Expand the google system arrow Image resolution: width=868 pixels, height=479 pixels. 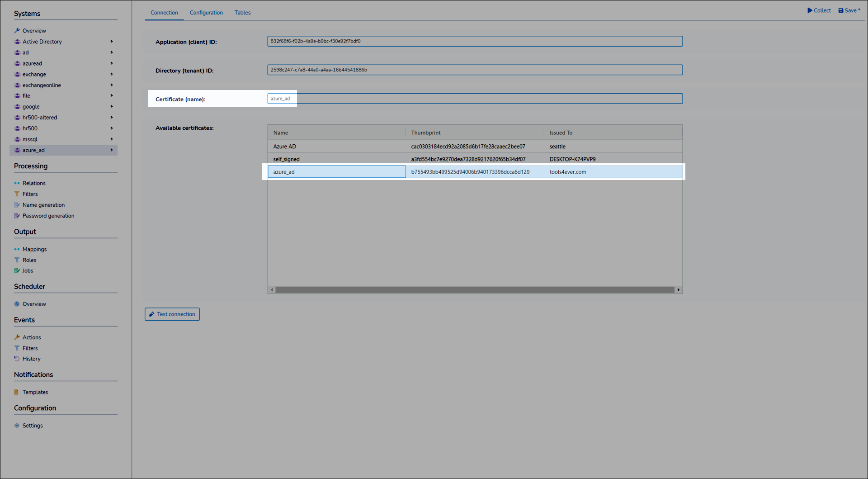pos(112,107)
